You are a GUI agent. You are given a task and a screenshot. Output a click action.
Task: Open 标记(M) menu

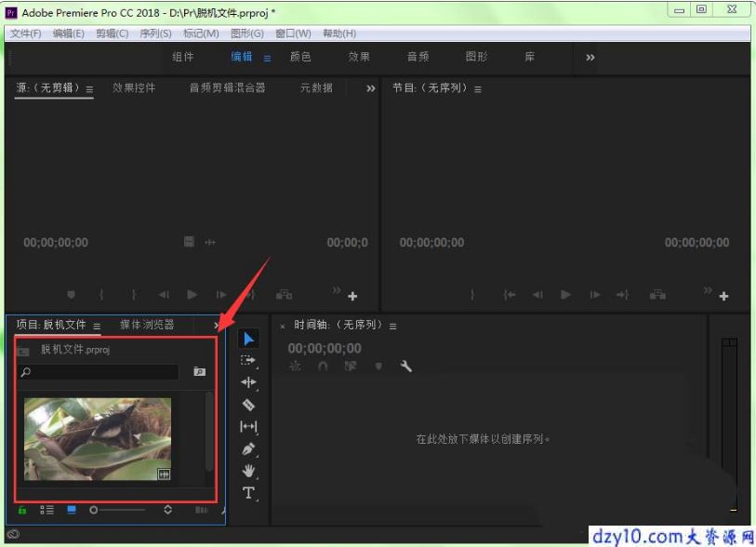(x=201, y=33)
